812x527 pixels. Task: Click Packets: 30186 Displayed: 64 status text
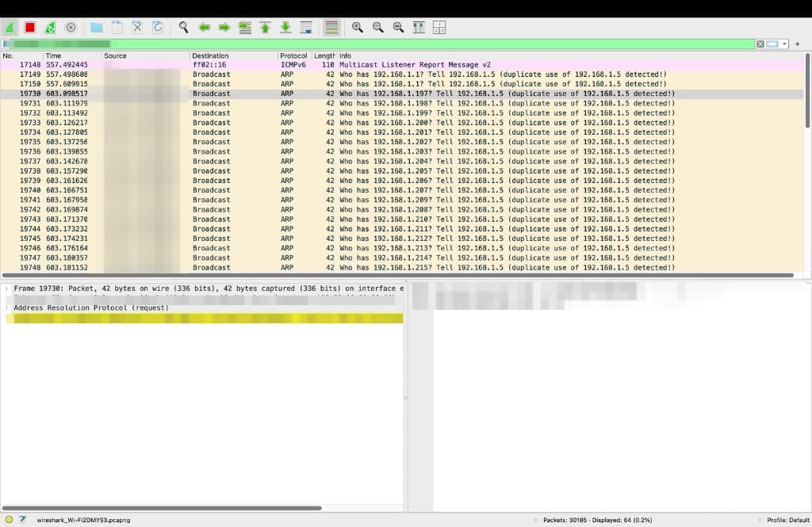click(x=598, y=521)
